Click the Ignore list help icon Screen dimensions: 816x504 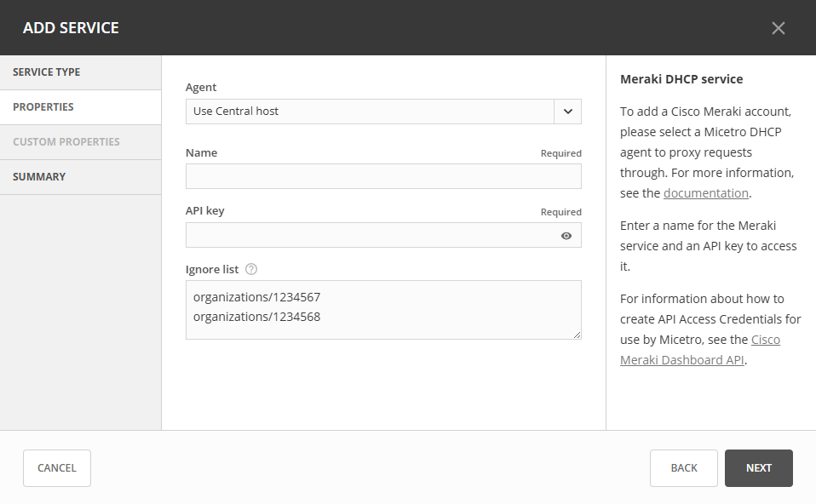251,269
